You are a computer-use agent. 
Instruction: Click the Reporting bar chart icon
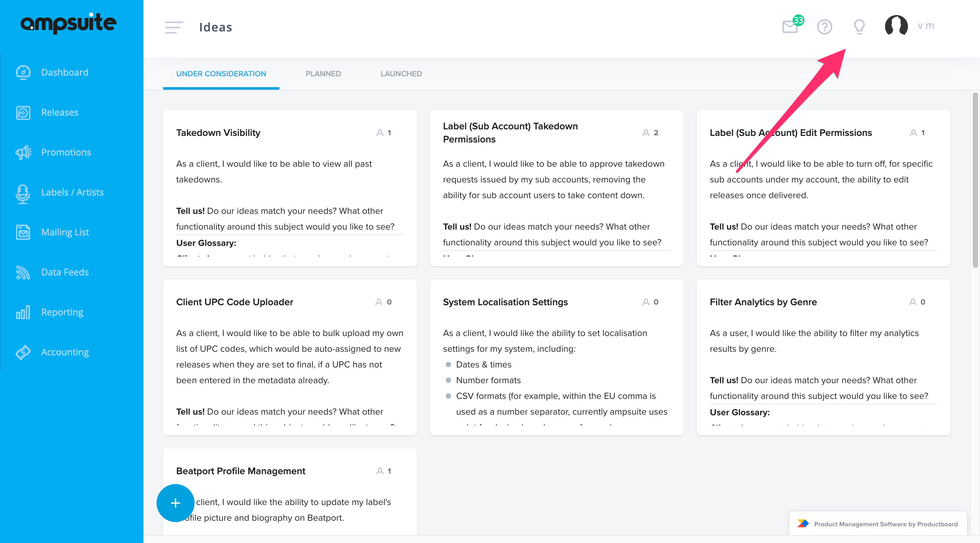[x=23, y=312]
